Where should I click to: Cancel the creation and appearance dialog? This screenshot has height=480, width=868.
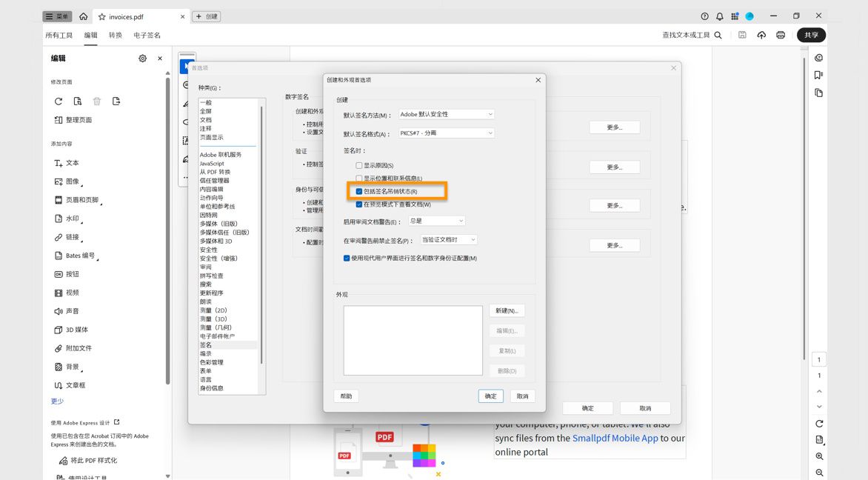click(523, 396)
